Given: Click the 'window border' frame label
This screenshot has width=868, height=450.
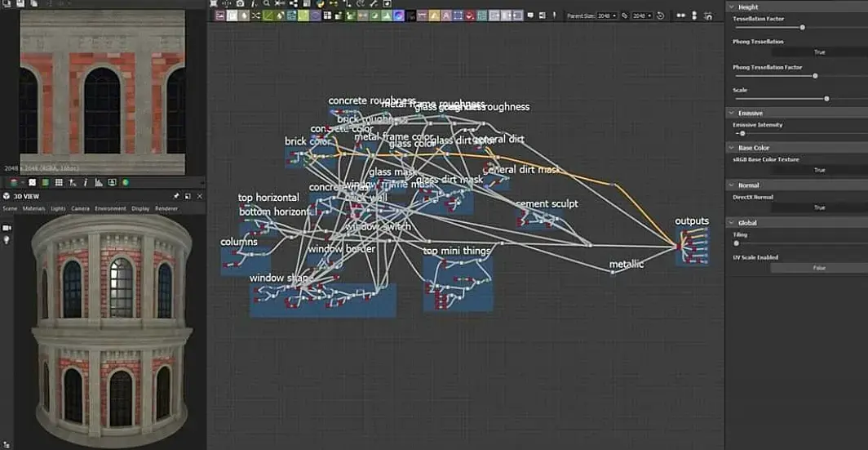Looking at the screenshot, I should [x=342, y=249].
